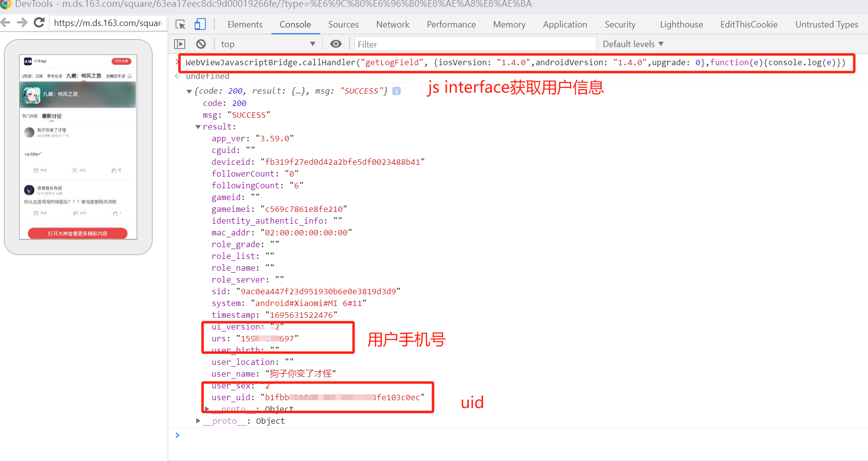Clear the console with the ban icon

click(201, 44)
